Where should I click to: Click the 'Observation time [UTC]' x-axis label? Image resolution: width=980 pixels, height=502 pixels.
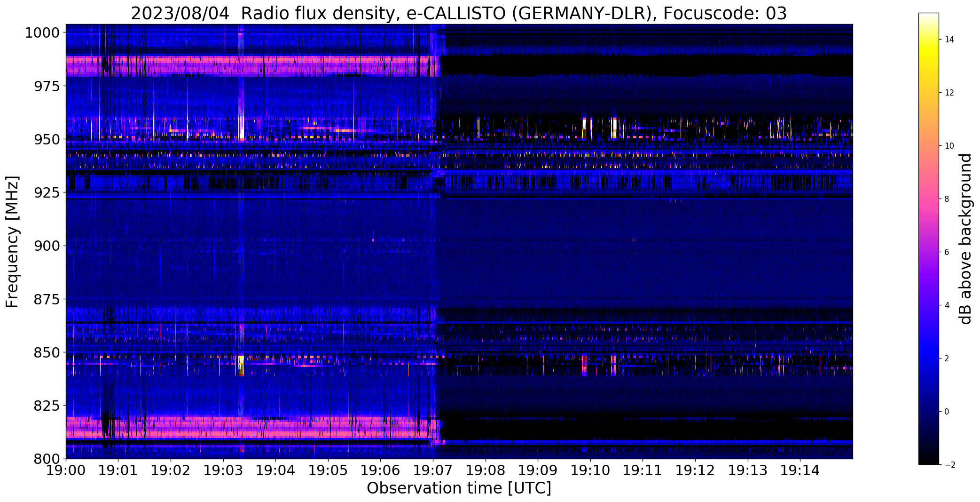pos(459,488)
